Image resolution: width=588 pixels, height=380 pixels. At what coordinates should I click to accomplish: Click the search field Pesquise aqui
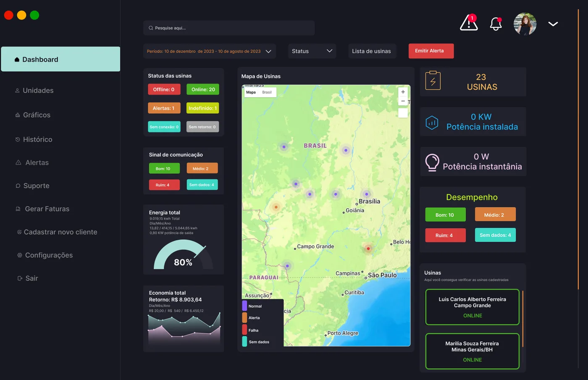(x=229, y=28)
